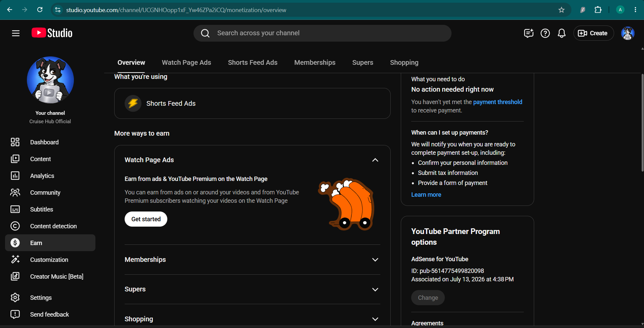Open the Help question mark icon
This screenshot has height=328, width=644.
point(545,33)
